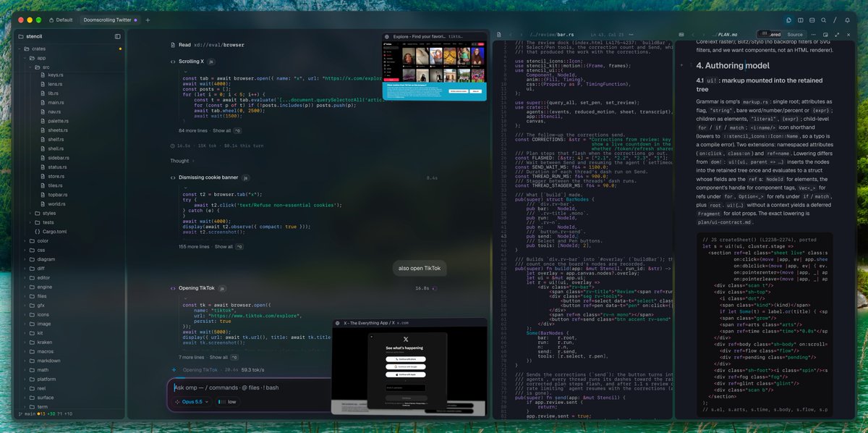Screen dimensions: 868x433
Task: Switch to the Default tab
Action: point(61,20)
